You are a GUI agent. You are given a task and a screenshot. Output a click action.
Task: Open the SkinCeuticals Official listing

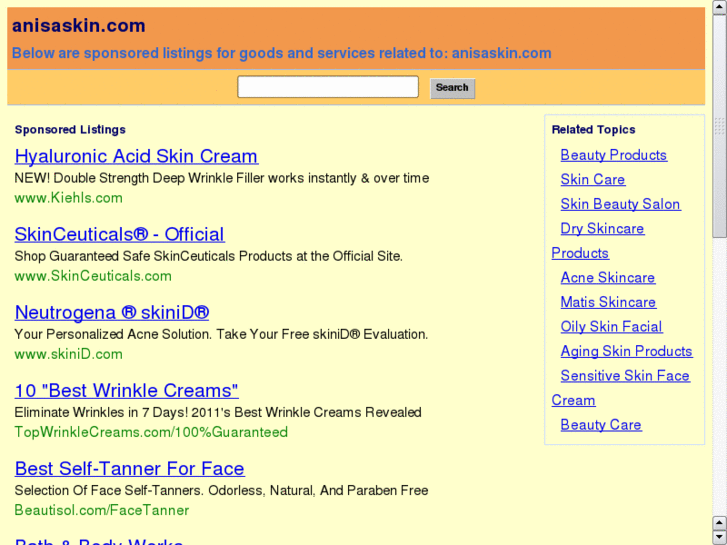[x=120, y=234]
